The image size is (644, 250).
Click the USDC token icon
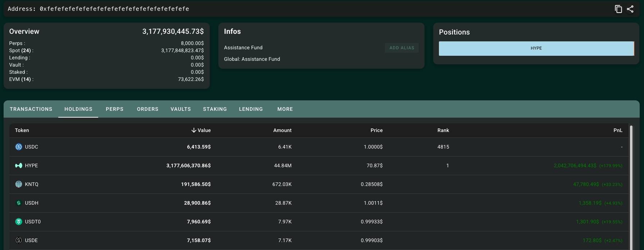click(19, 147)
